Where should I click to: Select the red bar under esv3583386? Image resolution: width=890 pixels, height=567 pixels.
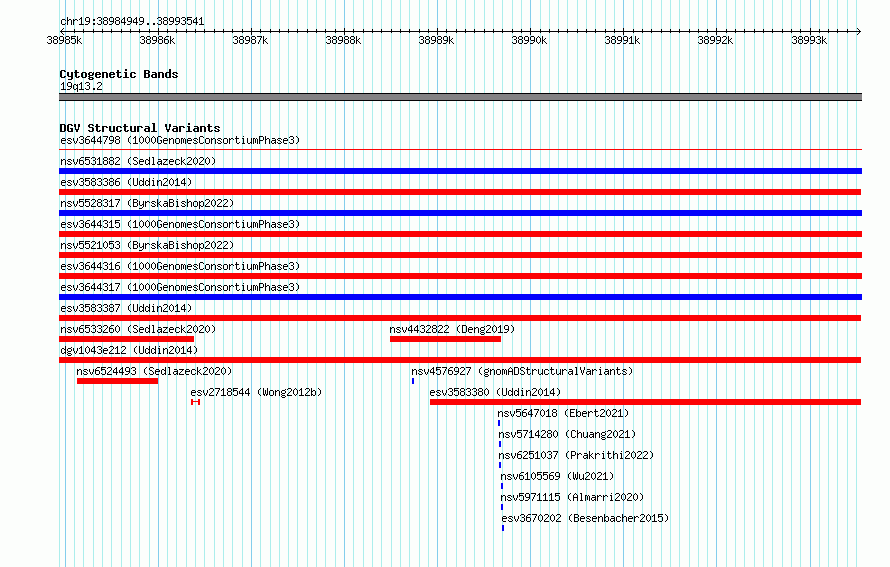click(460, 192)
